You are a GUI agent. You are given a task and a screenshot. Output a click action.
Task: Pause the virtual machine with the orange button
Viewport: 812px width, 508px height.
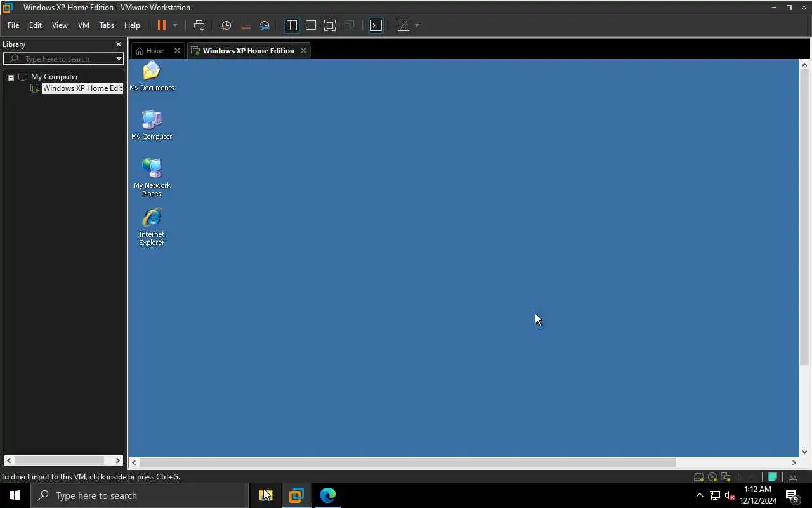[161, 25]
